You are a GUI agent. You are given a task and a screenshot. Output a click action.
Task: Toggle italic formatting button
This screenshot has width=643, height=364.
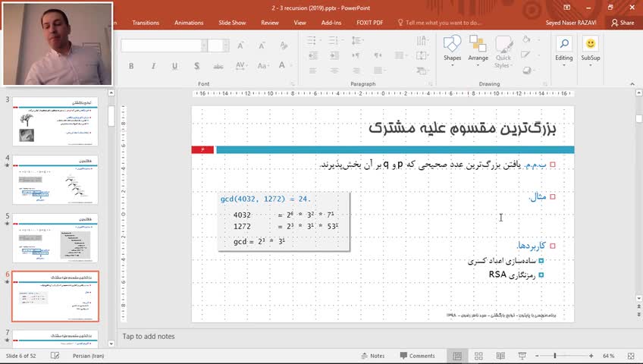153,66
